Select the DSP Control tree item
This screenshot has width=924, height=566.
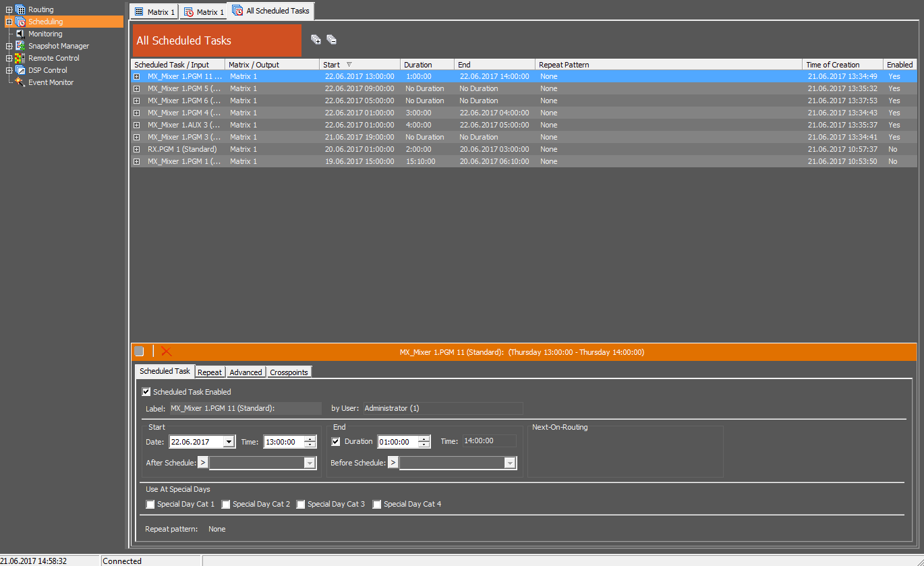[x=47, y=70]
